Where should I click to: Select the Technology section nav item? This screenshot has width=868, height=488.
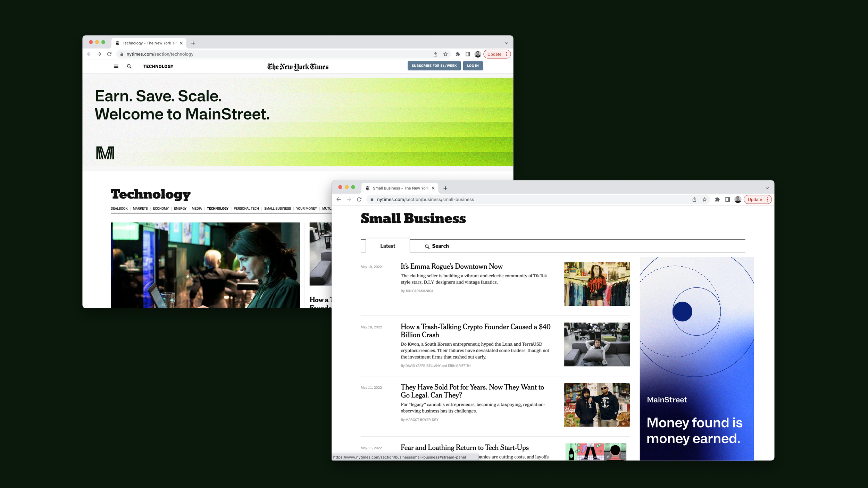(x=218, y=209)
